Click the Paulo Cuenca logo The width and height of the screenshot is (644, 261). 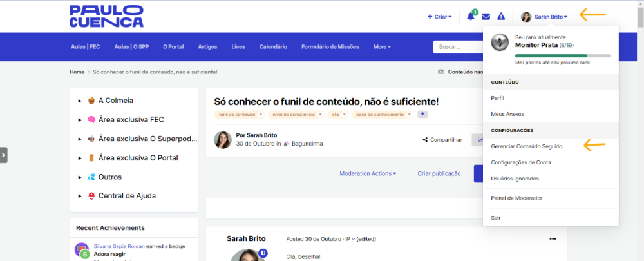point(106,17)
